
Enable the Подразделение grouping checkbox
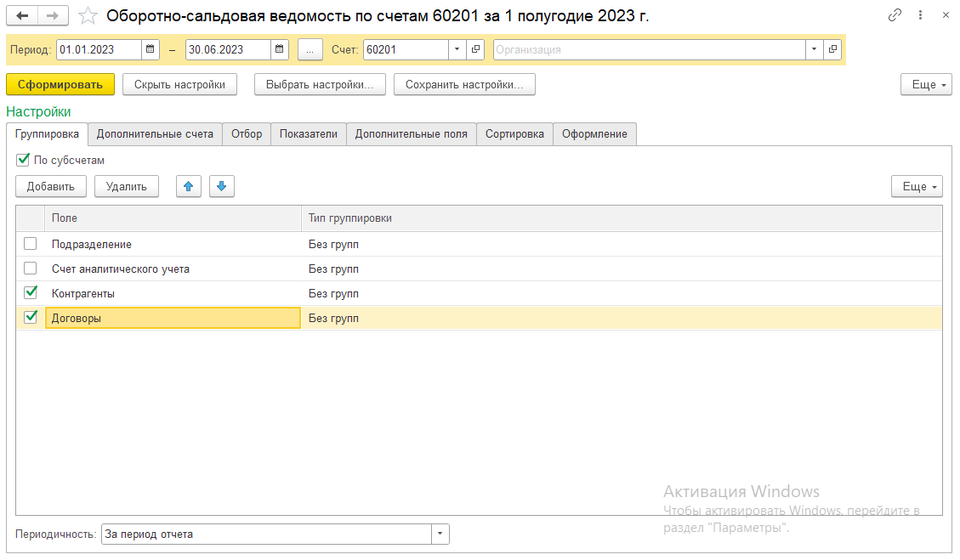click(31, 244)
